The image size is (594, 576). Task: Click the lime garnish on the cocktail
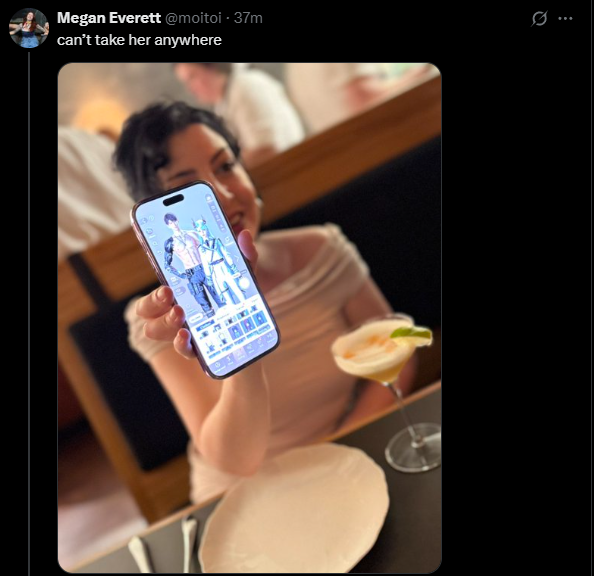(411, 333)
